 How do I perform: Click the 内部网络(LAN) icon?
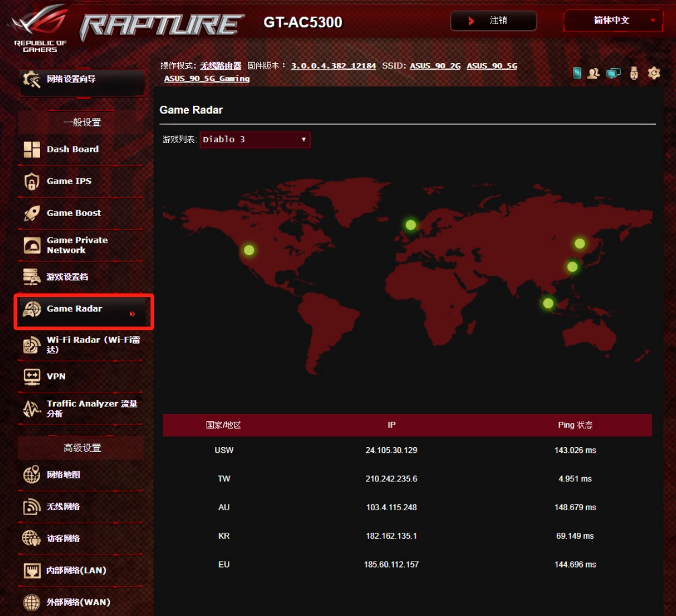[32, 571]
